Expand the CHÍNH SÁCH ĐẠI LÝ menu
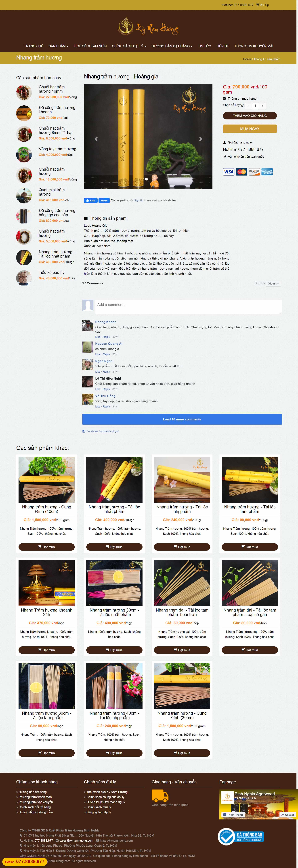The image size is (298, 868). click(x=129, y=46)
